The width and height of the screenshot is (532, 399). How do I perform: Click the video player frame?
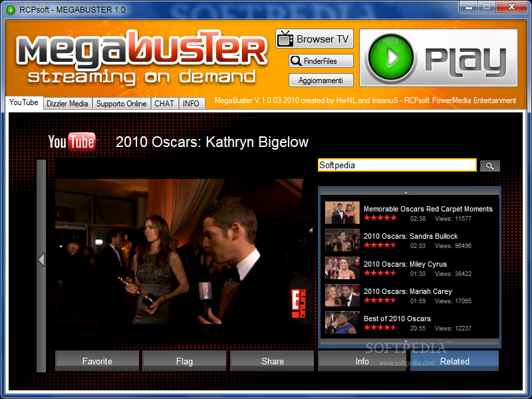[184, 251]
